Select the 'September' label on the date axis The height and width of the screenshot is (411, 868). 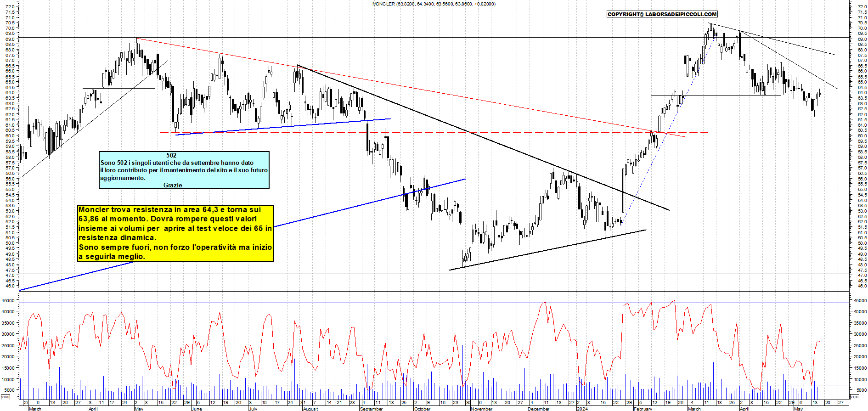[372, 409]
